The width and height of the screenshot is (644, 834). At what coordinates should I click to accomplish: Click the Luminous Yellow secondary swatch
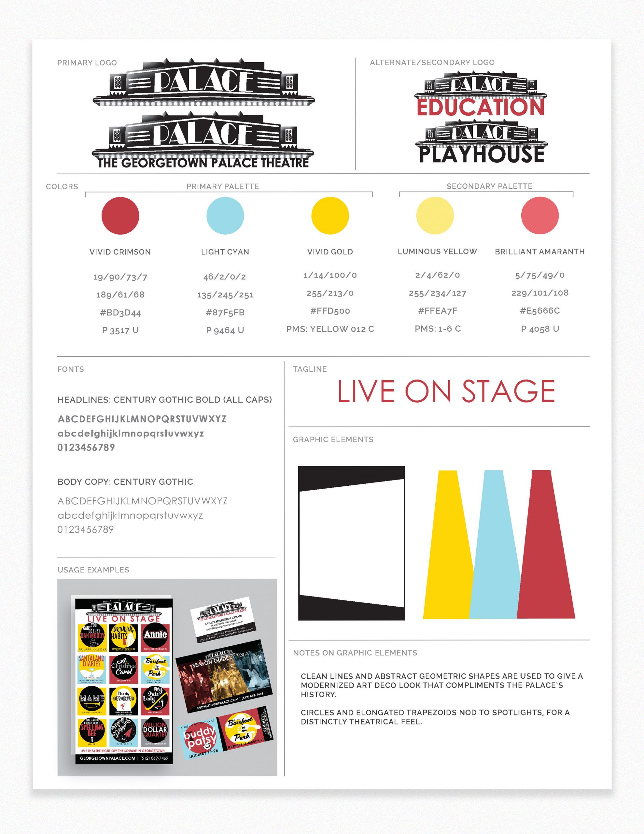pos(453,210)
